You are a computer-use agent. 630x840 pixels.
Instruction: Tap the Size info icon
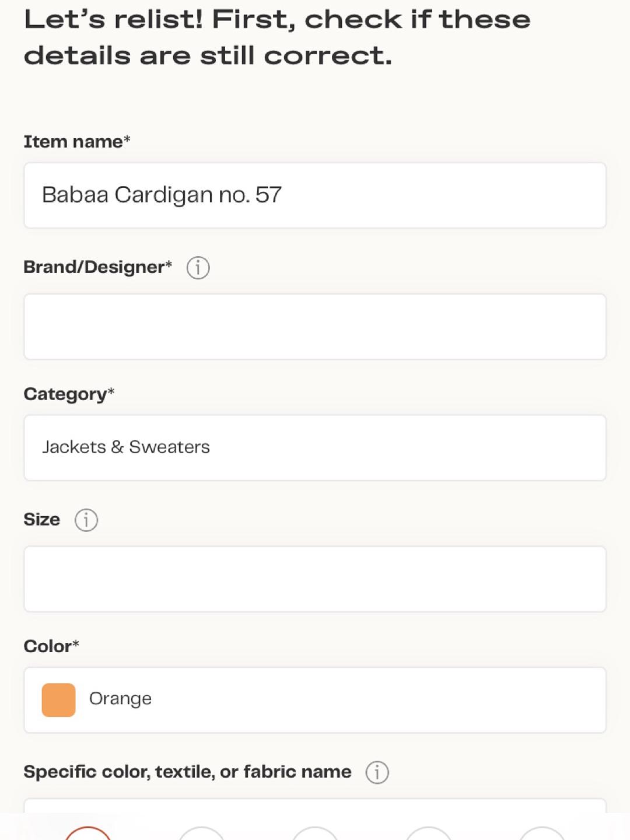click(86, 520)
